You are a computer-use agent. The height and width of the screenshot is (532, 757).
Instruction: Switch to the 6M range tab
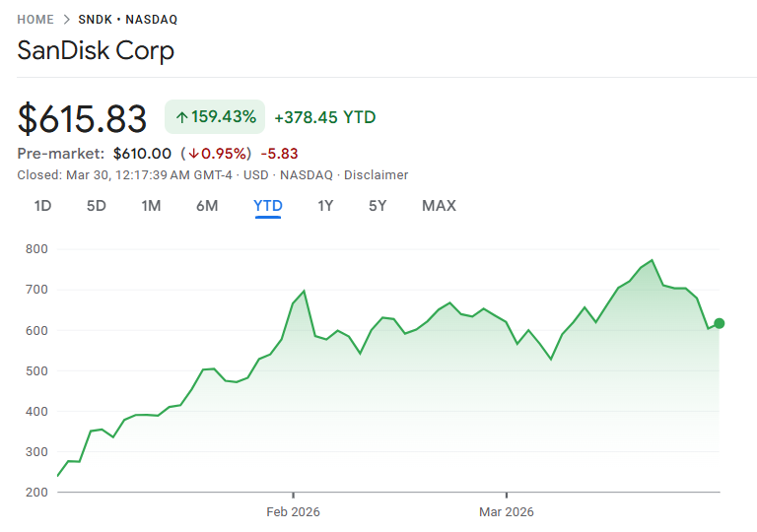[x=207, y=206]
